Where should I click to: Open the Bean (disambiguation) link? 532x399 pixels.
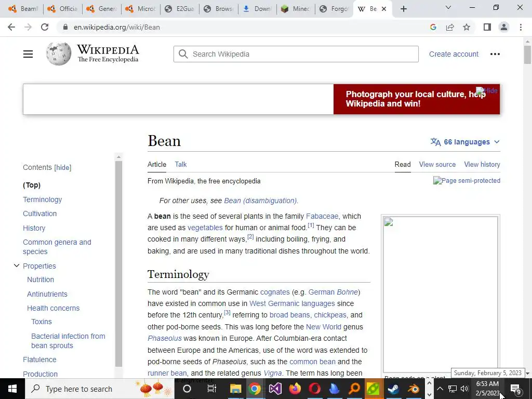(x=260, y=201)
